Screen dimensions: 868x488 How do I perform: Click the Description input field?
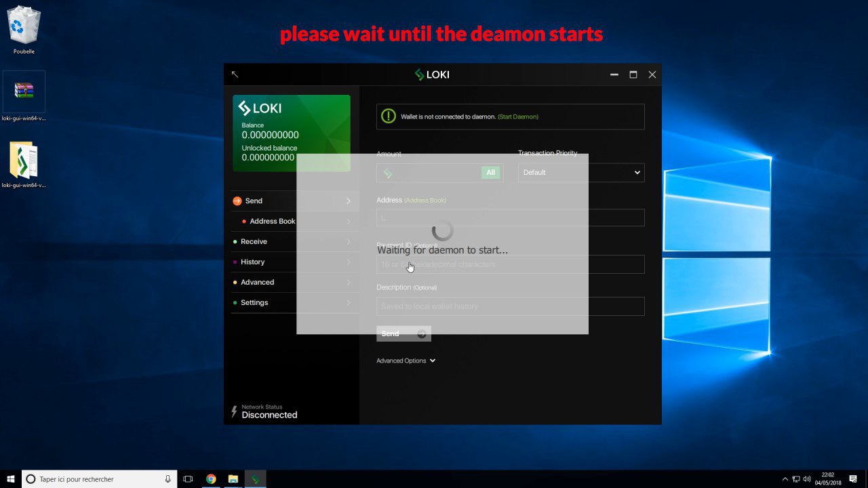click(x=510, y=306)
